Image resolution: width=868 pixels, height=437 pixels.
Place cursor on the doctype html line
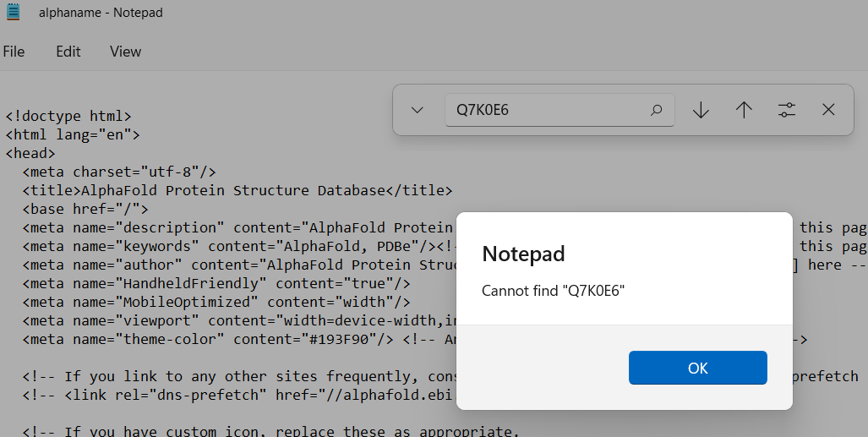click(68, 116)
